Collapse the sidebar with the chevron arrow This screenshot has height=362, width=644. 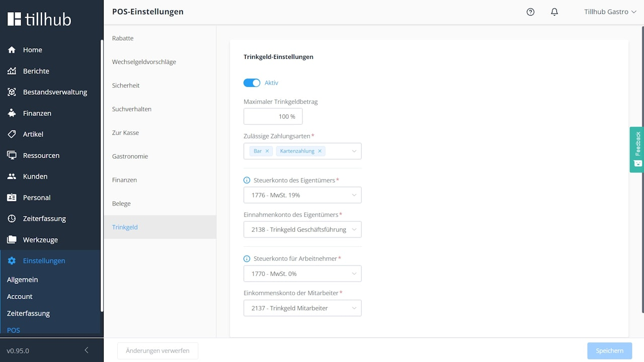[x=87, y=350]
